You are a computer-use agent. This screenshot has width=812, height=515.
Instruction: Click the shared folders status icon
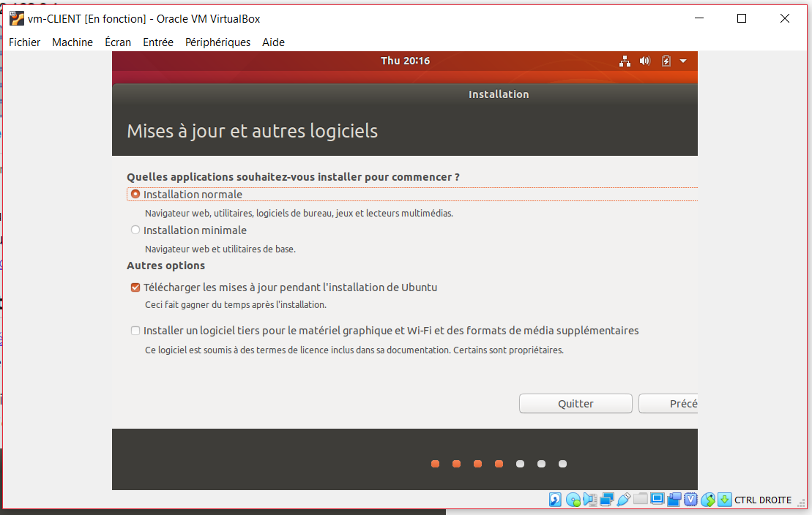click(x=641, y=500)
